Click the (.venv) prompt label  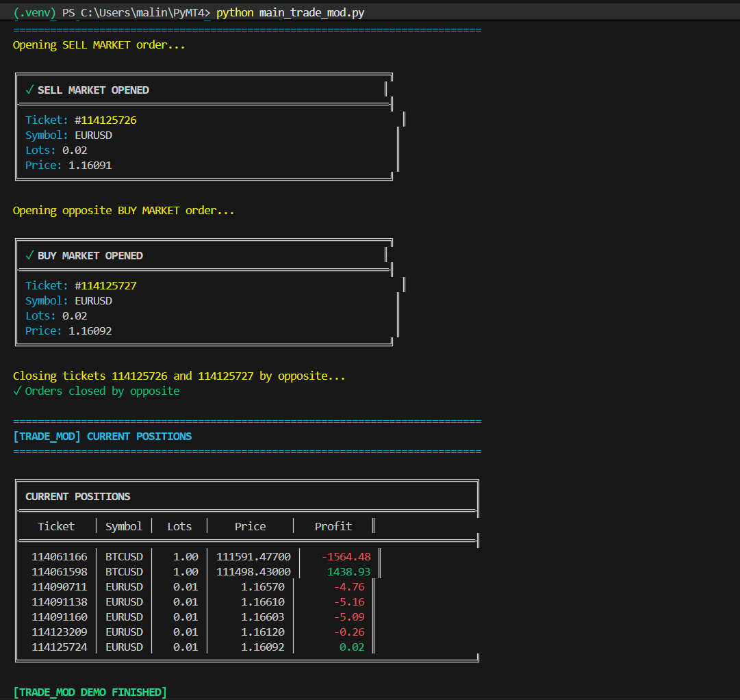[34, 12]
